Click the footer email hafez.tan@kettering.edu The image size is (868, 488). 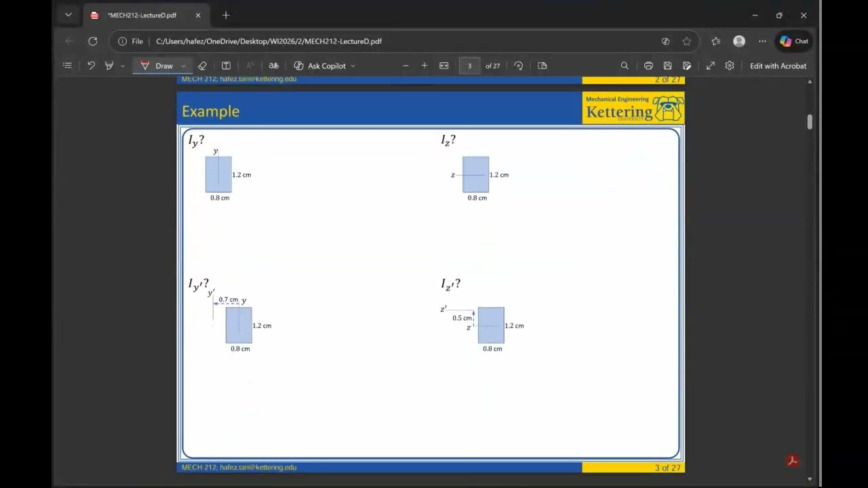click(x=258, y=468)
